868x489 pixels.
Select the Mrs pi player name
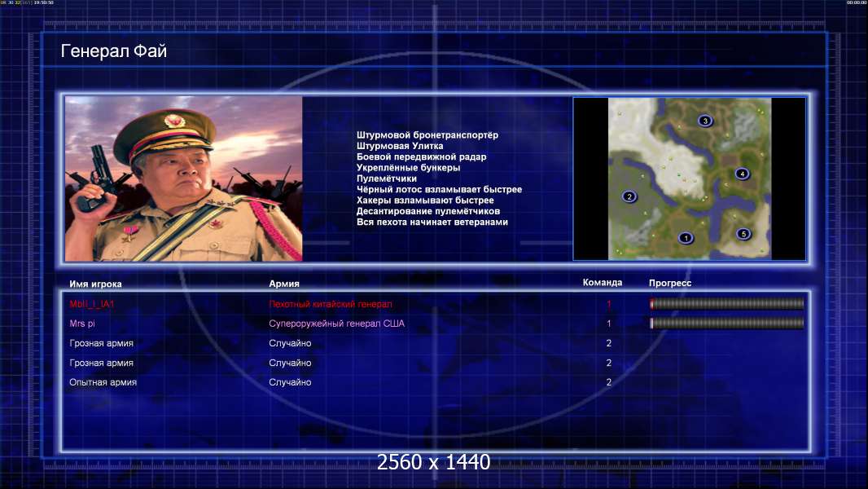point(82,324)
